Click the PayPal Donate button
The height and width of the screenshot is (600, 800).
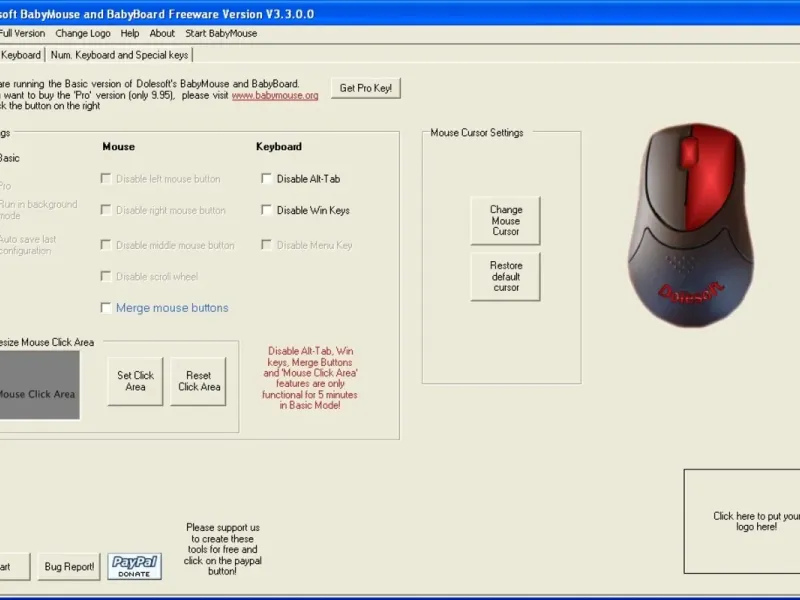(134, 566)
